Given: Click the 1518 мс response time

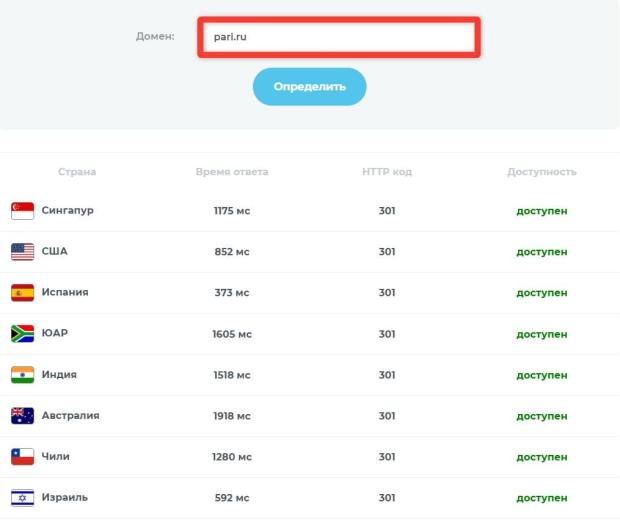Looking at the screenshot, I should pyautogui.click(x=232, y=375).
